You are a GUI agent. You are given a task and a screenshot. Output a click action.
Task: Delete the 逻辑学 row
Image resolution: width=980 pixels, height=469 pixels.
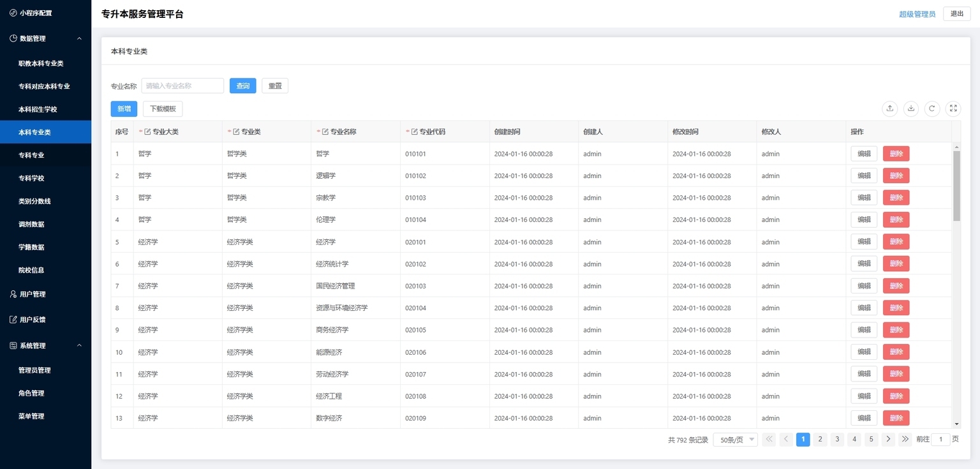click(x=896, y=175)
